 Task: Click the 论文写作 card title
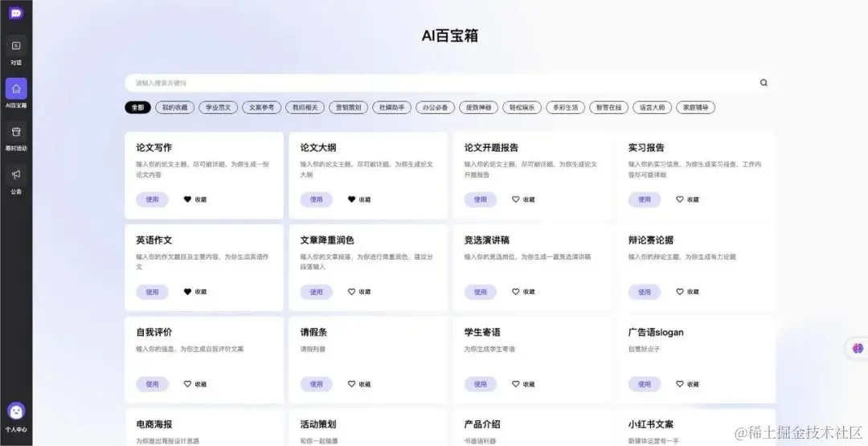click(154, 148)
